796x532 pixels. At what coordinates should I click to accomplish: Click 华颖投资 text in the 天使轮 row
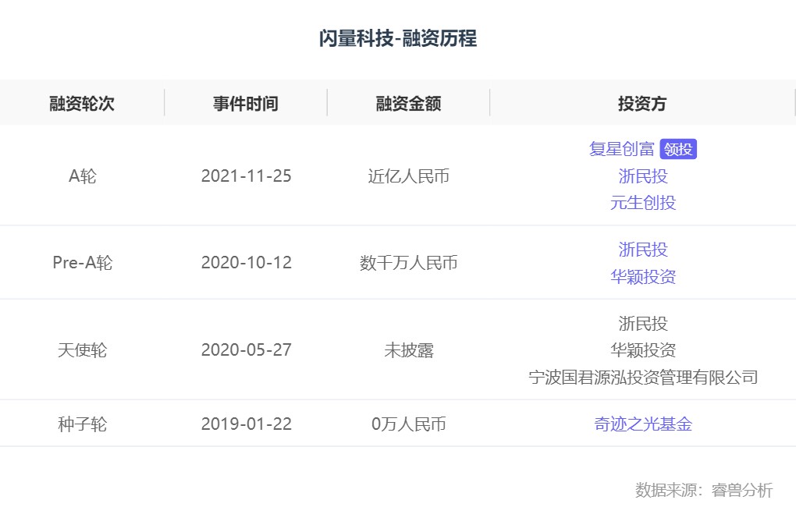pyautogui.click(x=643, y=349)
